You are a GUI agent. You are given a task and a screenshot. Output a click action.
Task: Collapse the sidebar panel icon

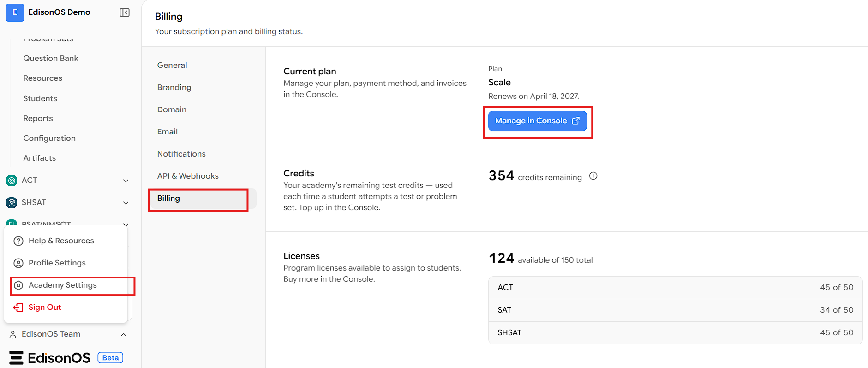tap(125, 12)
